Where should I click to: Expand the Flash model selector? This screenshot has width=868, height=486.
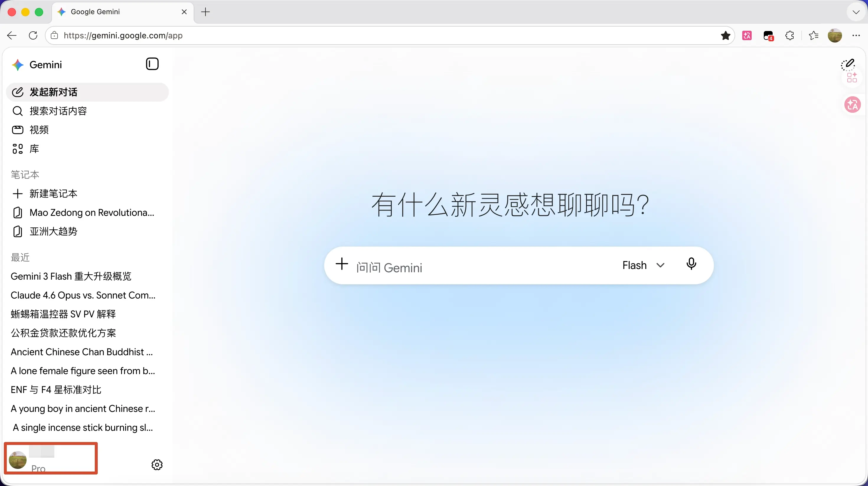[x=643, y=265]
